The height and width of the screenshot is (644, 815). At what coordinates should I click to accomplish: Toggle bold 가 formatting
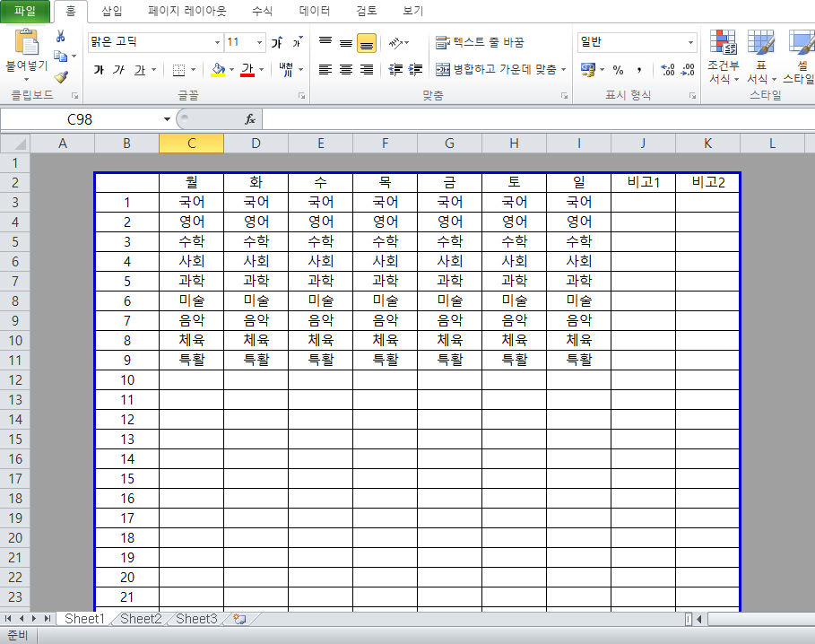click(99, 69)
